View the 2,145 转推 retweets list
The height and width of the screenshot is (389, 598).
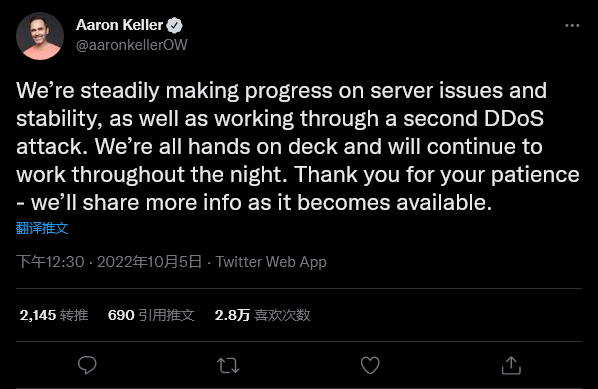[x=54, y=315]
